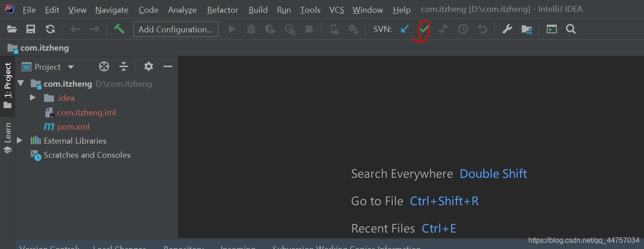Click the Open folder toolbar icon
644x249 pixels.
(12, 29)
